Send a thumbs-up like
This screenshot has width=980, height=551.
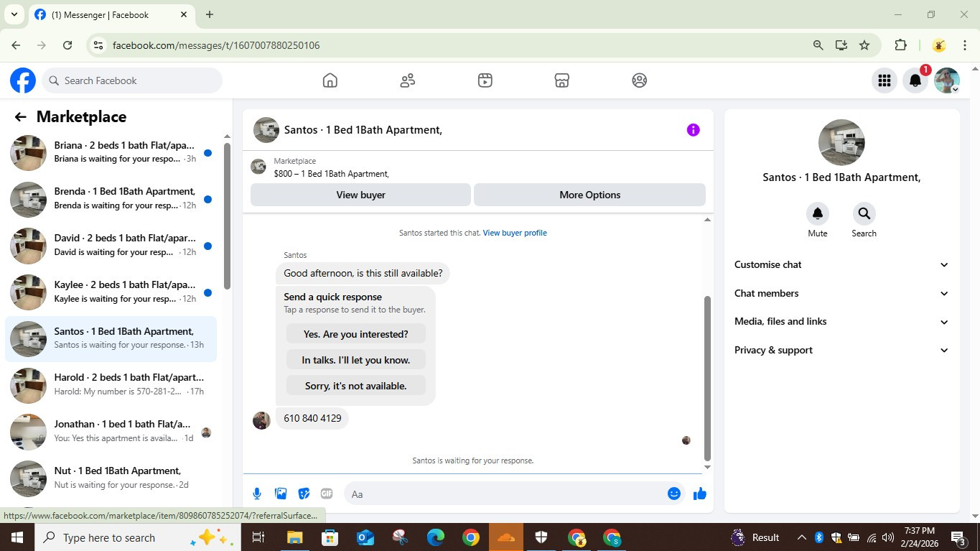700,494
